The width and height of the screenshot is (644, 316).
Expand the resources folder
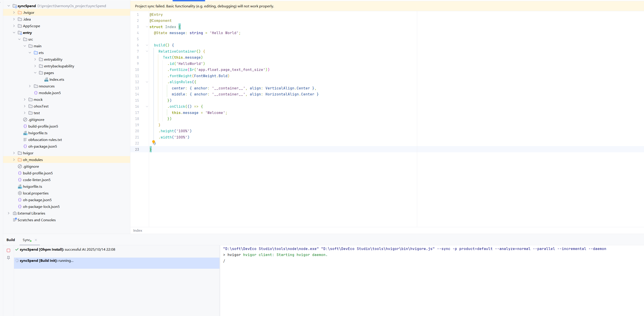30,86
